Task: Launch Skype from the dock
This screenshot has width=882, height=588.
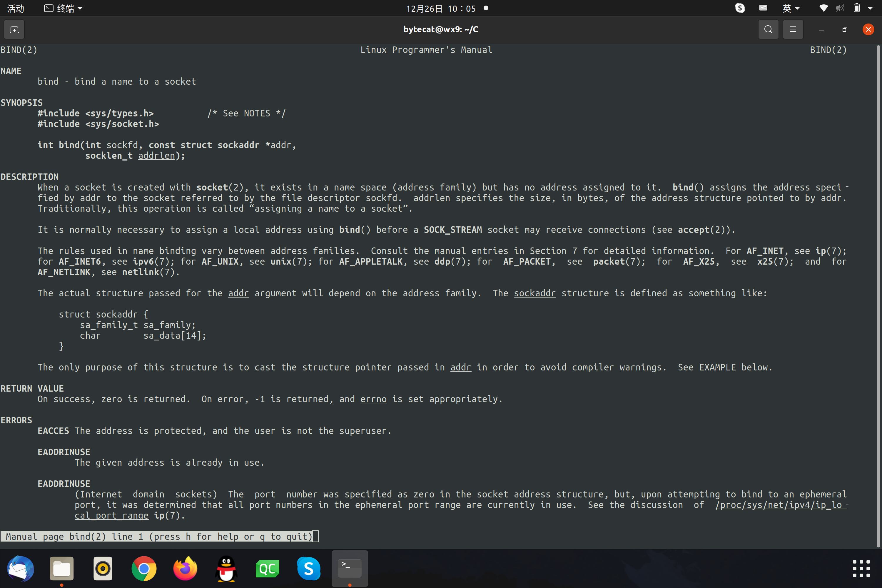Action: point(309,569)
